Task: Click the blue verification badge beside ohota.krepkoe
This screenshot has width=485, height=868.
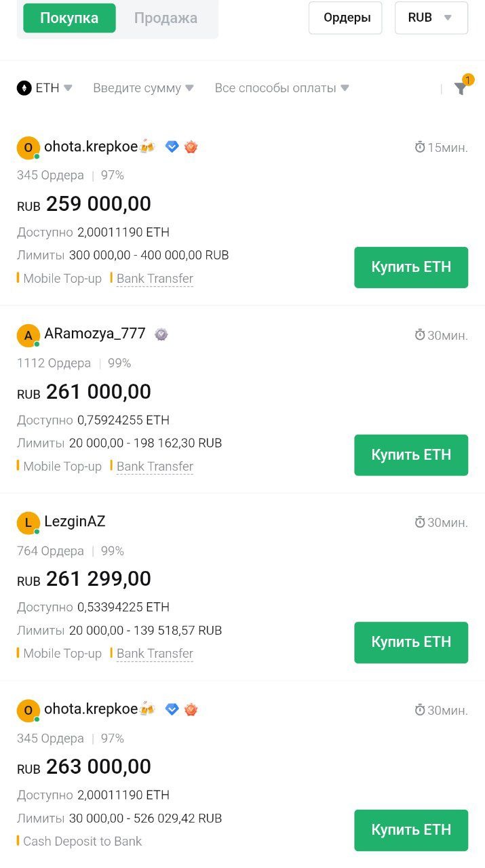Action: 171,146
